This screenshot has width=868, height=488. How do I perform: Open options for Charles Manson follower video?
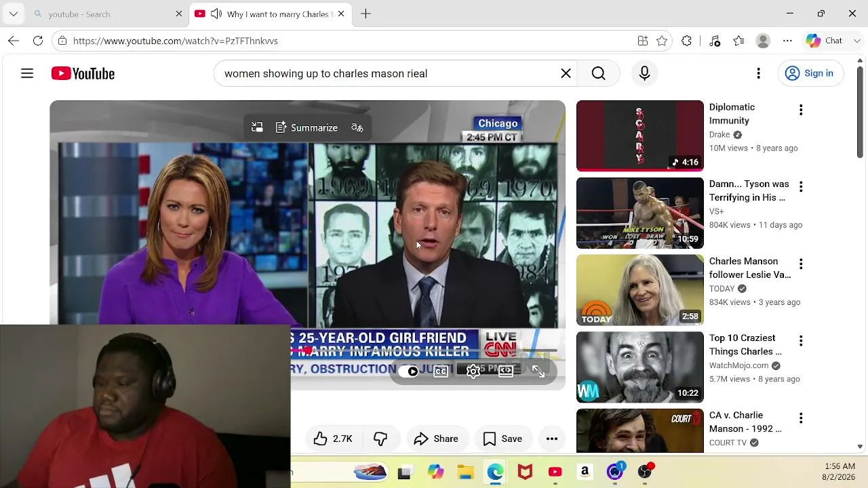tap(801, 264)
